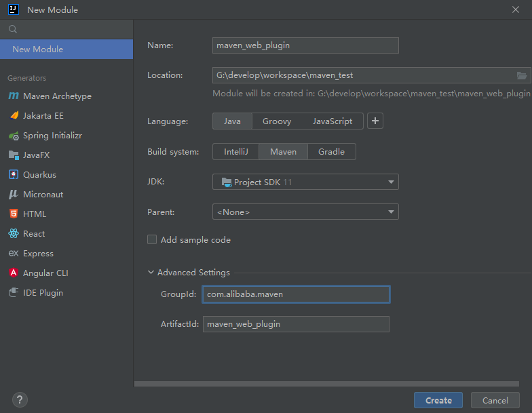Viewport: 532px width, 413px height.
Task: Click the IntelliJ IDEA logo in title bar
Action: point(14,9)
